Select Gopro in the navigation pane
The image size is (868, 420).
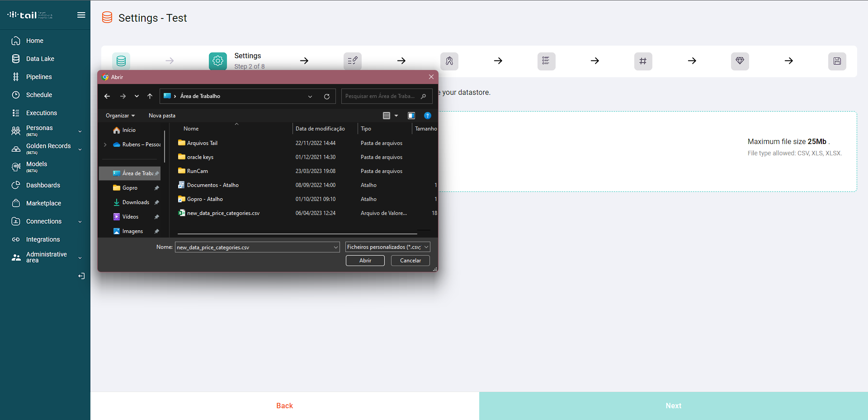tap(130, 188)
